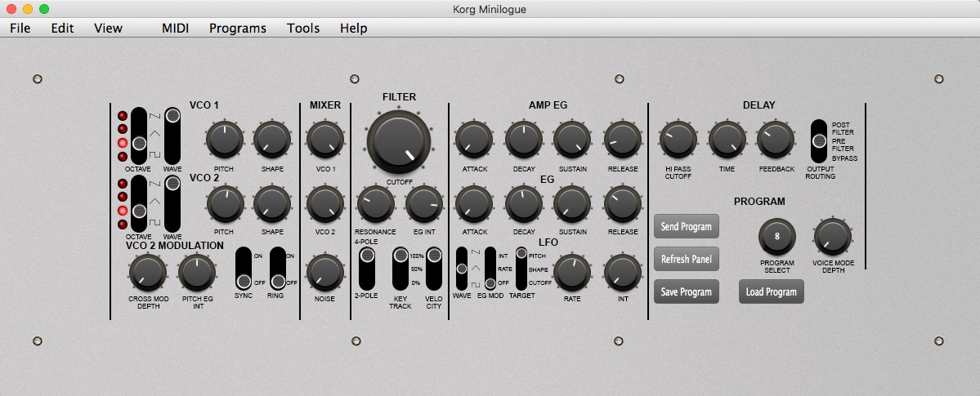980x396 pixels.
Task: Click the VOICE MODE DEPTH knob
Action: (833, 237)
